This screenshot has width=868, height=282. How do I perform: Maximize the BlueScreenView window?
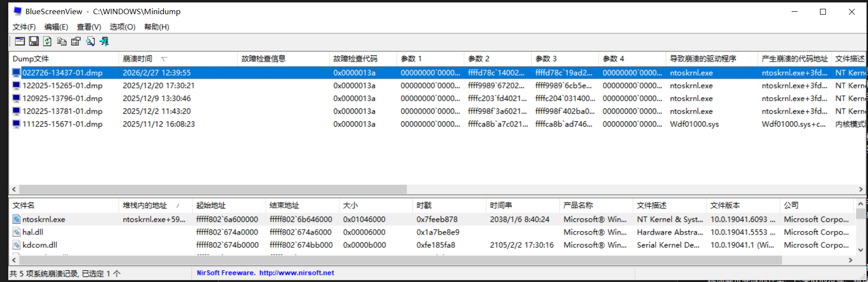coord(823,12)
